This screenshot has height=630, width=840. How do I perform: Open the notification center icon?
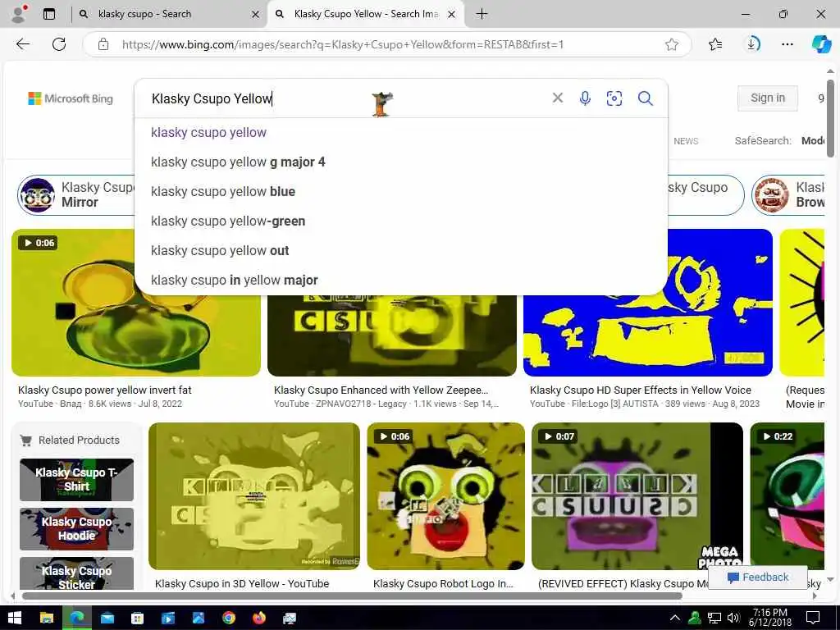813,619
